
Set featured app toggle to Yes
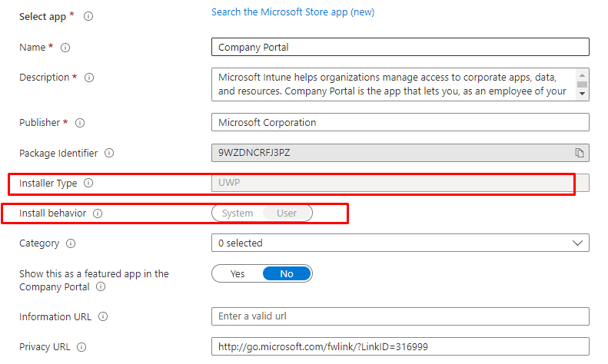pos(238,274)
